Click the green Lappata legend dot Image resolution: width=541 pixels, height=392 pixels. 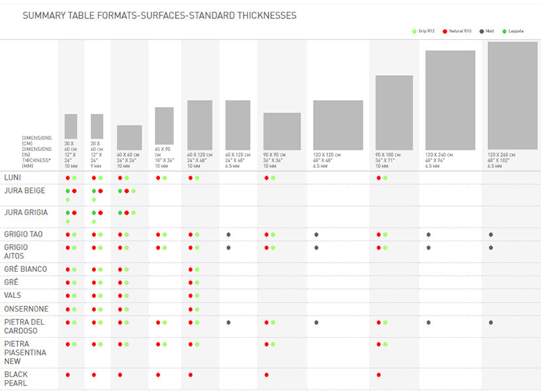pos(506,31)
